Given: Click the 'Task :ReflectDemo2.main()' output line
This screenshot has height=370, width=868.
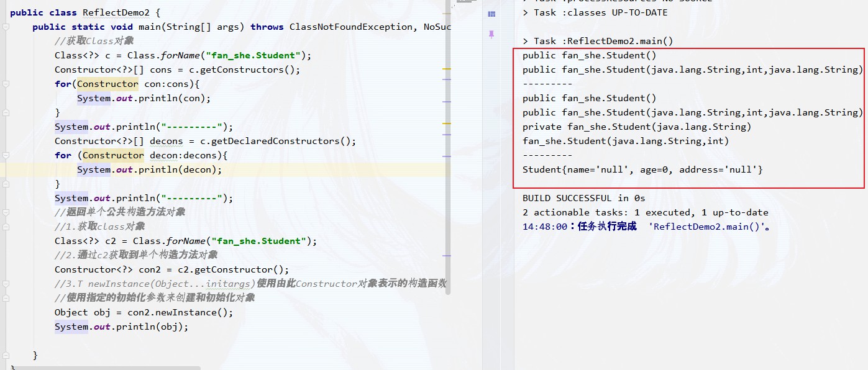Looking at the screenshot, I should pos(598,41).
